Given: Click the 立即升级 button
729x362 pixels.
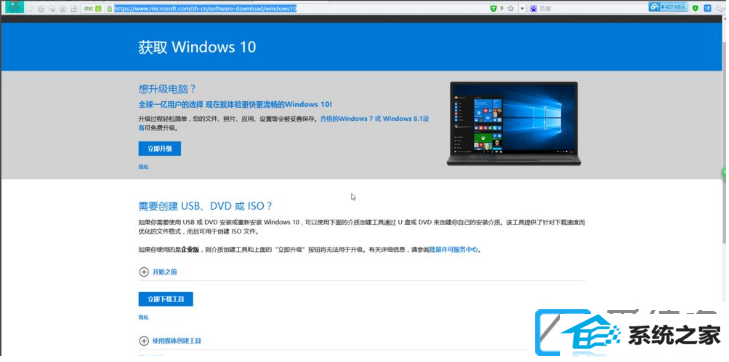Looking at the screenshot, I should (x=159, y=149).
